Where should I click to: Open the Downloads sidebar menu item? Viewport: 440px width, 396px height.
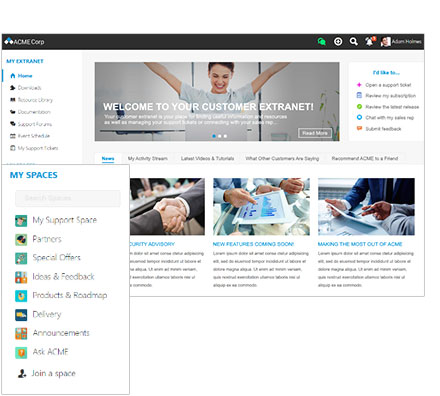[29, 88]
